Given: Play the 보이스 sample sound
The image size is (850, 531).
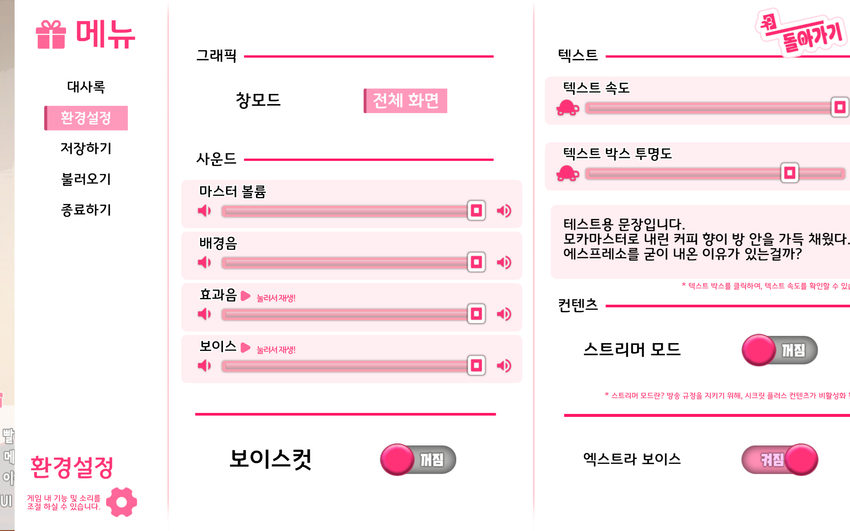Looking at the screenshot, I should tap(245, 347).
